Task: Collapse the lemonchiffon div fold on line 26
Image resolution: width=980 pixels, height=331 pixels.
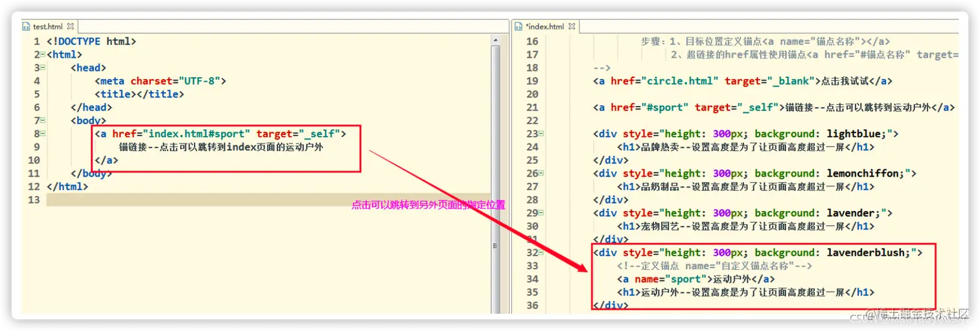Action: point(542,173)
